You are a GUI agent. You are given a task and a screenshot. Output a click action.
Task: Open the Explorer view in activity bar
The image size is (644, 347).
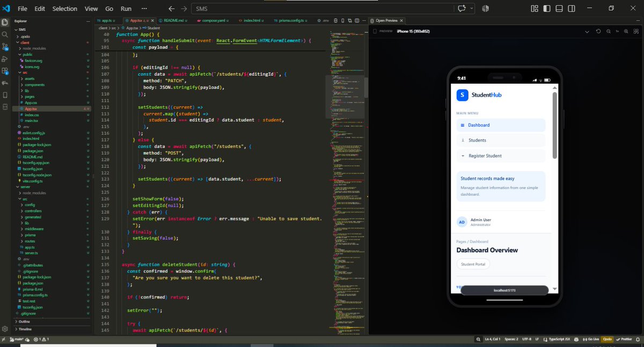pos(5,22)
